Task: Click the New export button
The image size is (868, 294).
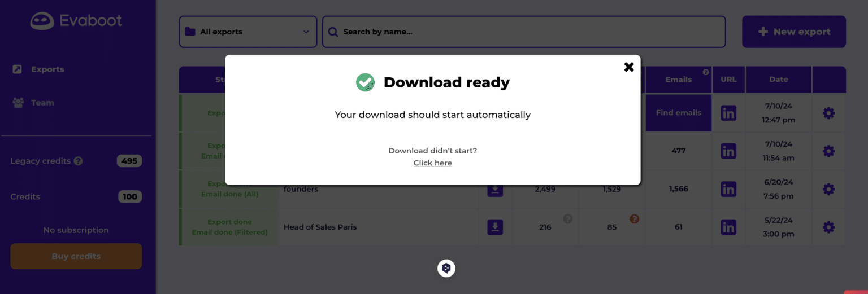Action: pyautogui.click(x=793, y=32)
